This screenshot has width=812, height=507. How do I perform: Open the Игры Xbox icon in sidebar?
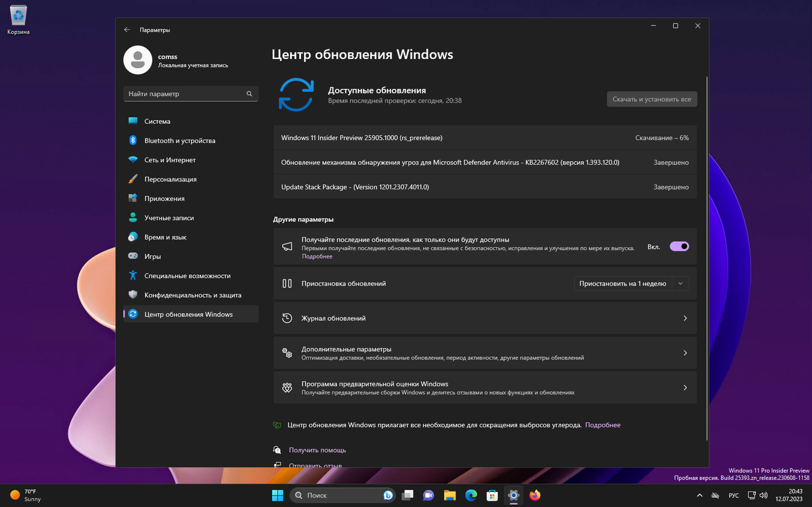point(133,256)
